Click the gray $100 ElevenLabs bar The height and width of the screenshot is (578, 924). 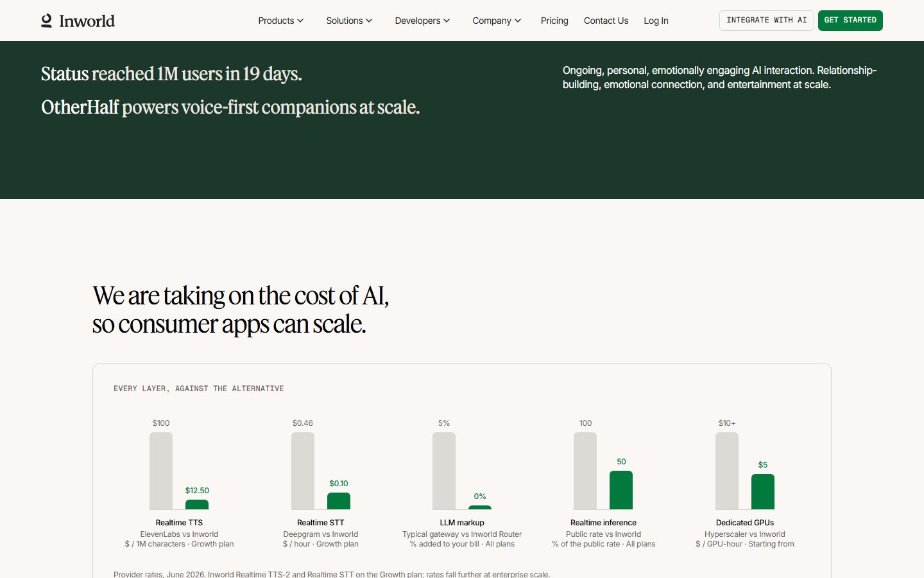click(x=161, y=471)
